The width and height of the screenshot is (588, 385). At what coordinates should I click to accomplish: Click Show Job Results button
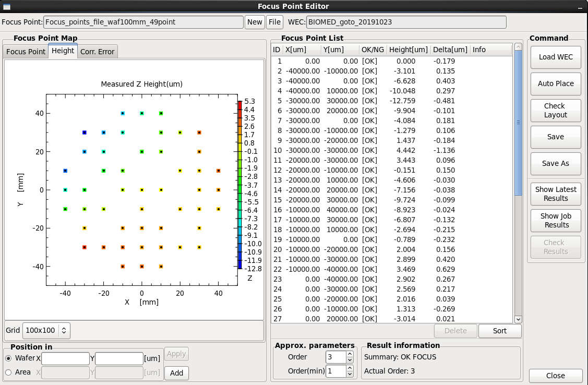coord(556,221)
